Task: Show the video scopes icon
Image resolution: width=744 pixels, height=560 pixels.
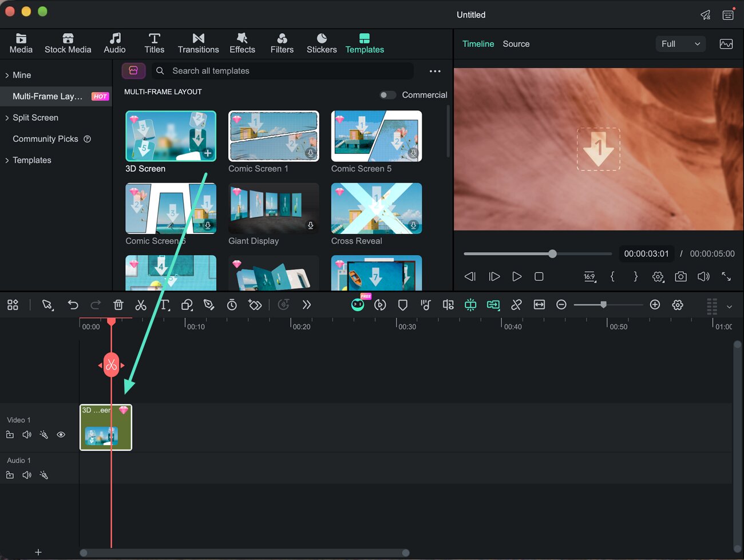Action: 726,44
